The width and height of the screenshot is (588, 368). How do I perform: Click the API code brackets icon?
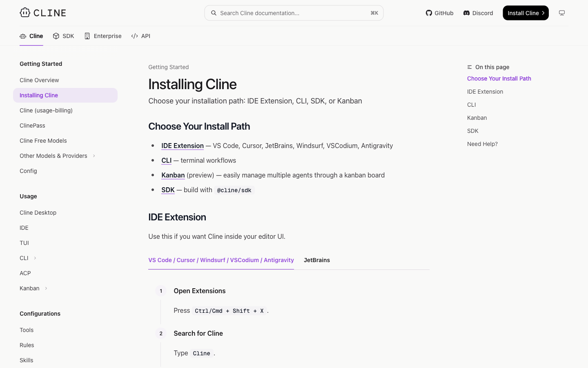134,36
